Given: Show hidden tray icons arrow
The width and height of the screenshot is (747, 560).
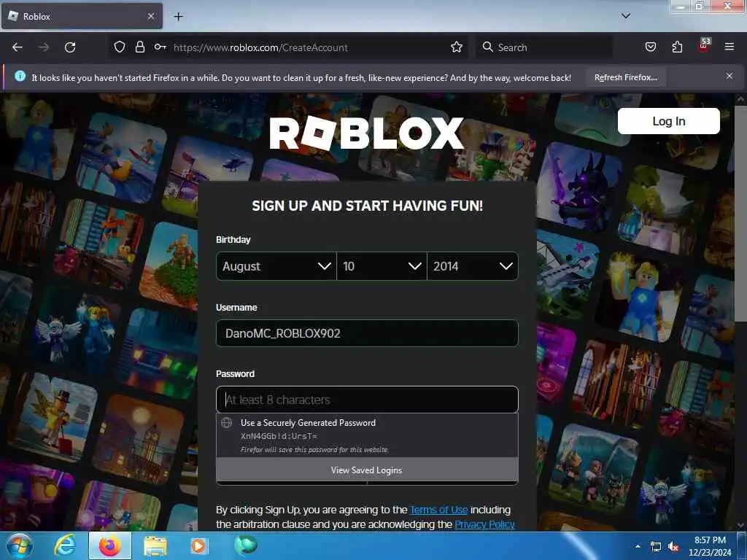Looking at the screenshot, I should coord(638,546).
